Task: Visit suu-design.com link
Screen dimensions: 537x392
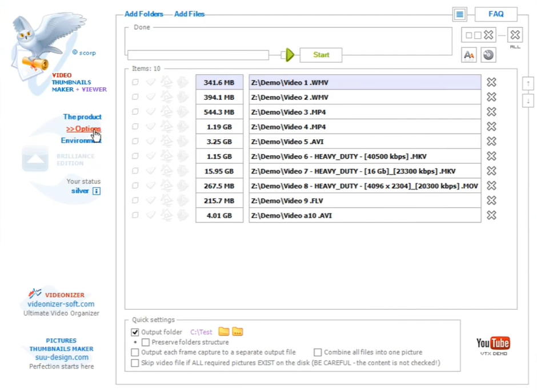Action: point(62,357)
